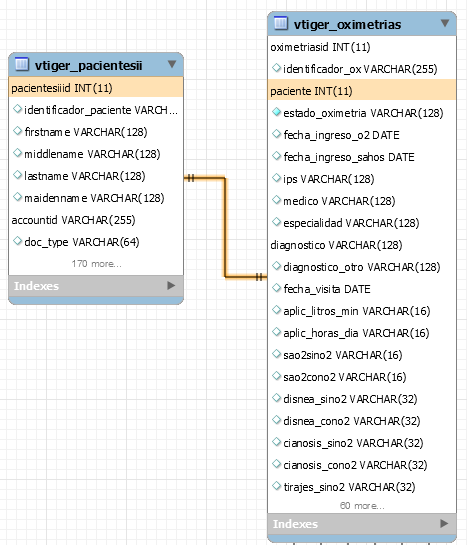Image resolution: width=467 pixels, height=545 pixels.
Task: Click the diamond icon beside doc_type
Action: click(17, 241)
